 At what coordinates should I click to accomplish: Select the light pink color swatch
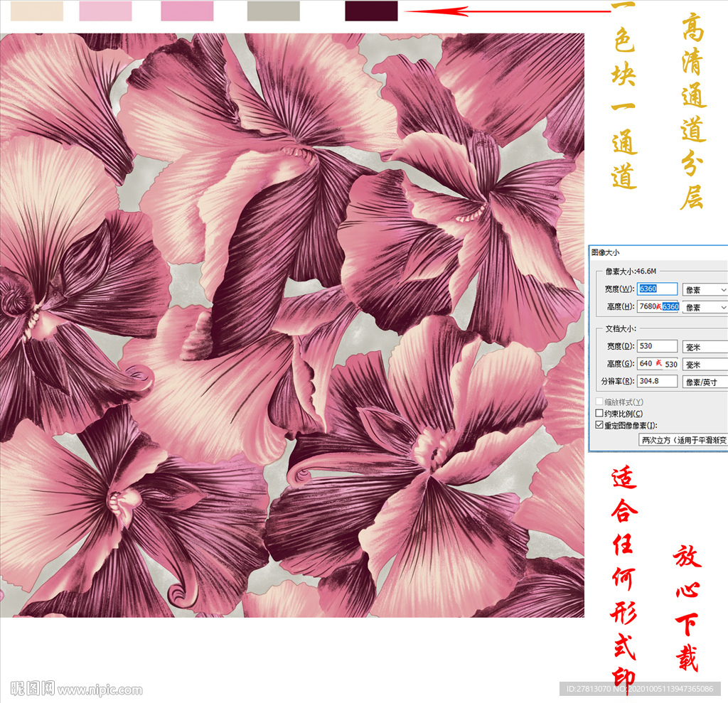(105, 11)
